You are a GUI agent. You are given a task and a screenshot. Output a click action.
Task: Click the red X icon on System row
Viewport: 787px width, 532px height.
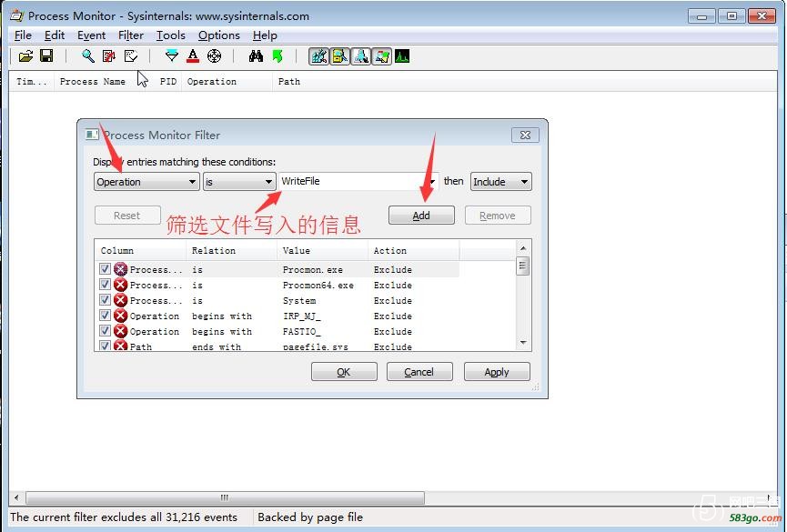pos(120,300)
